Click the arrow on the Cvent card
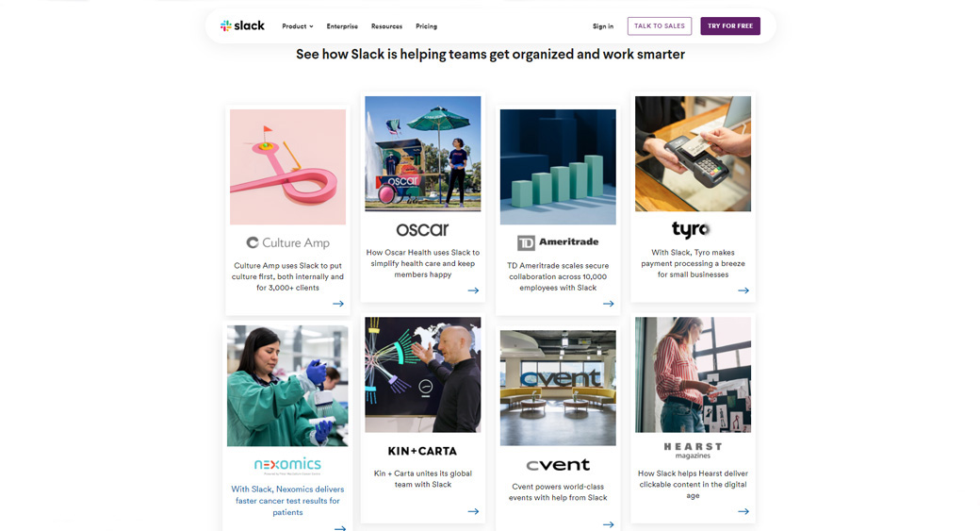 [x=609, y=524]
